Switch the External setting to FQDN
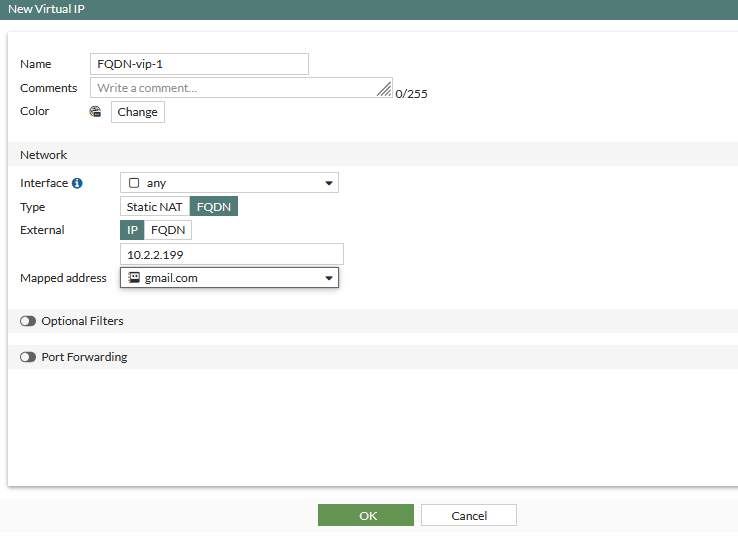 [168, 230]
